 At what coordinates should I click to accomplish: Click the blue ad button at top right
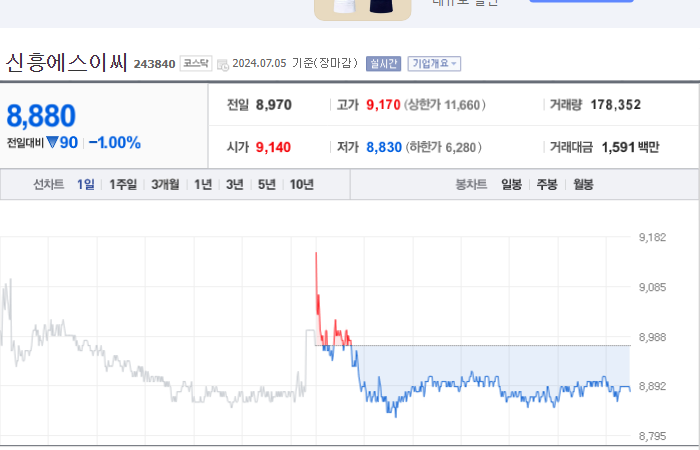pyautogui.click(x=581, y=1)
